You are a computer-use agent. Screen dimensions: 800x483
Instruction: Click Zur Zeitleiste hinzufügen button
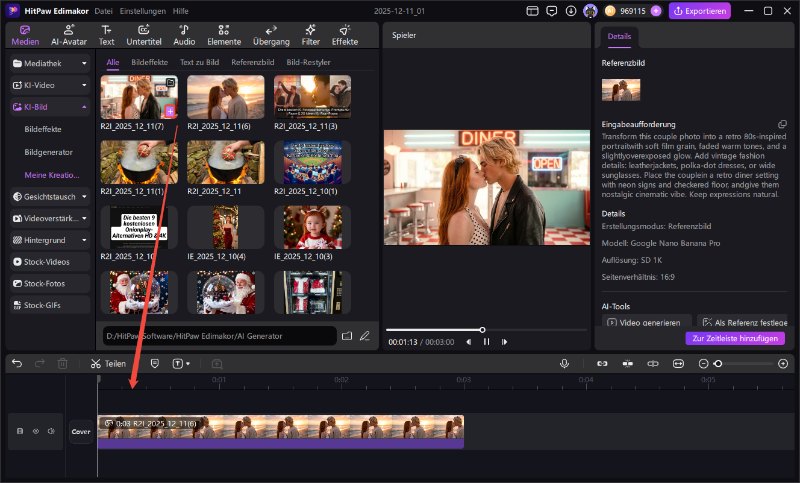(x=735, y=339)
